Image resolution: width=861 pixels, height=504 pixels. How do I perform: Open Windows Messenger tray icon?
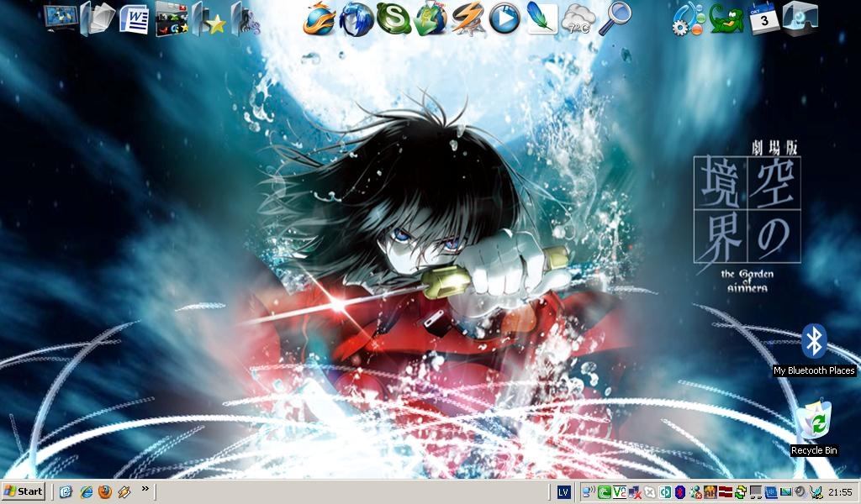pyautogui.click(x=695, y=492)
